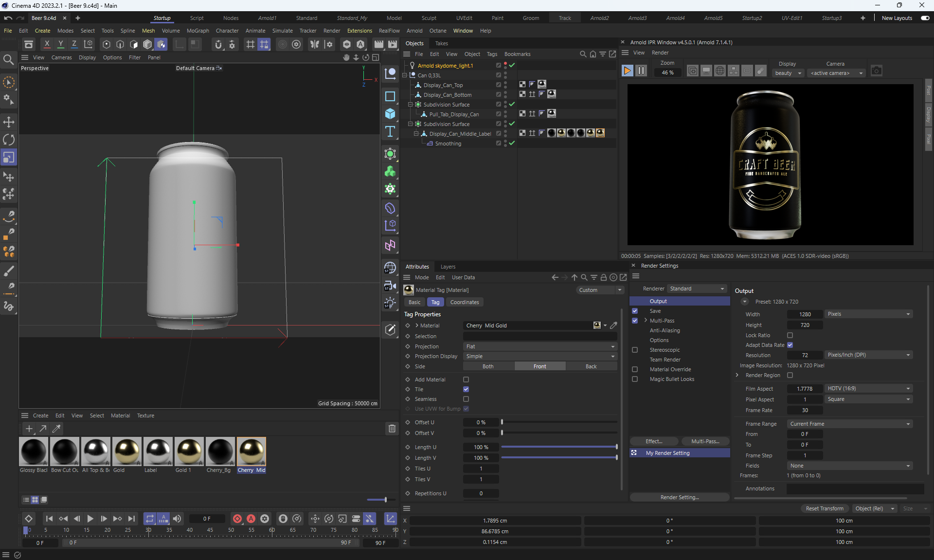The height and width of the screenshot is (560, 934).
Task: Uncheck the Tile checkbox
Action: pos(466,389)
